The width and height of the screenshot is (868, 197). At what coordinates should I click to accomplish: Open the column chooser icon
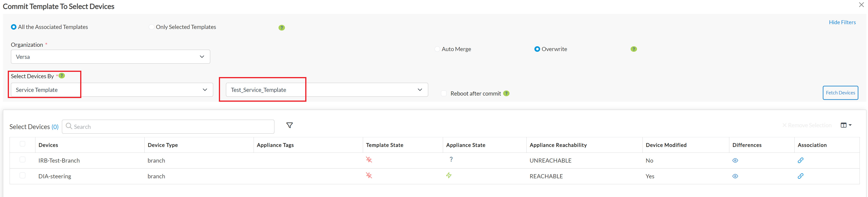click(x=846, y=125)
